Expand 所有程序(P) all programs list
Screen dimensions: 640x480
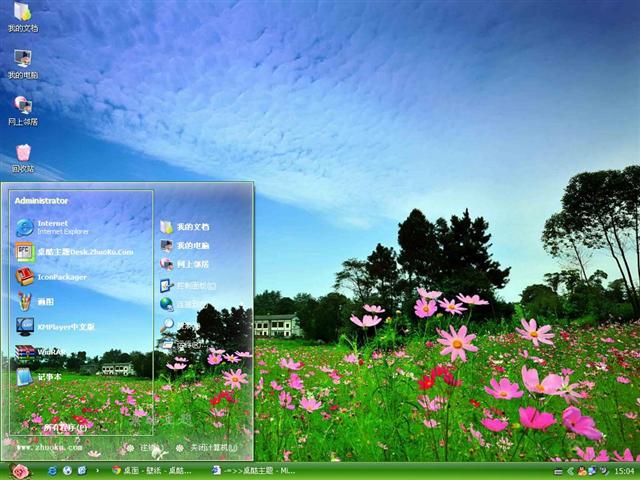coord(64,427)
